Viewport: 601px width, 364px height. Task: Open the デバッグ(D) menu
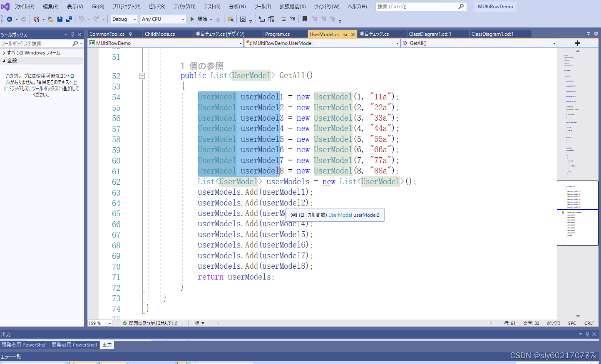(184, 7)
